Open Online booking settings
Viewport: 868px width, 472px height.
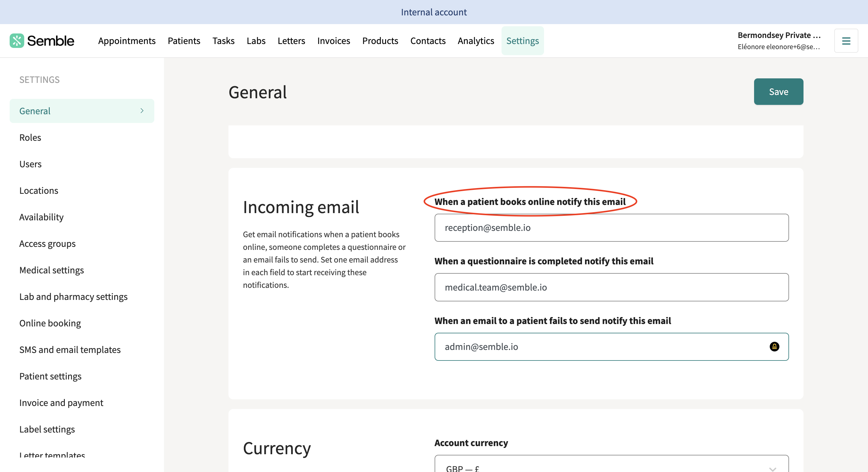coord(50,323)
